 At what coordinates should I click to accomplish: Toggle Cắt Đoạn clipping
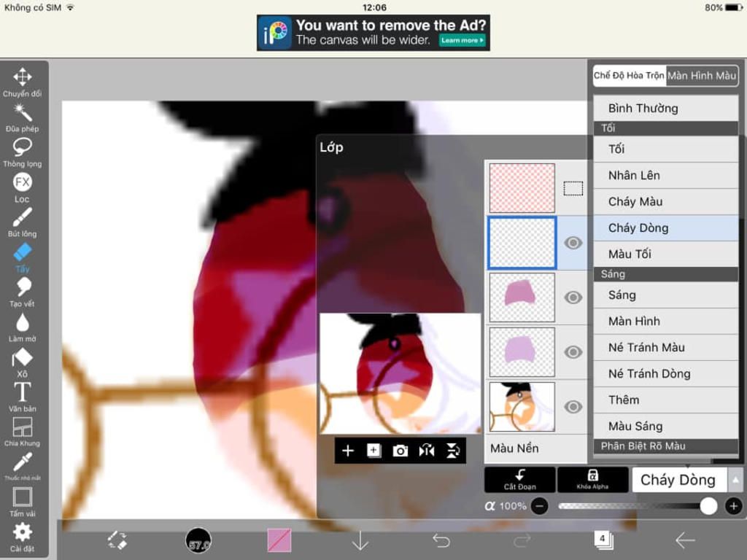point(519,480)
